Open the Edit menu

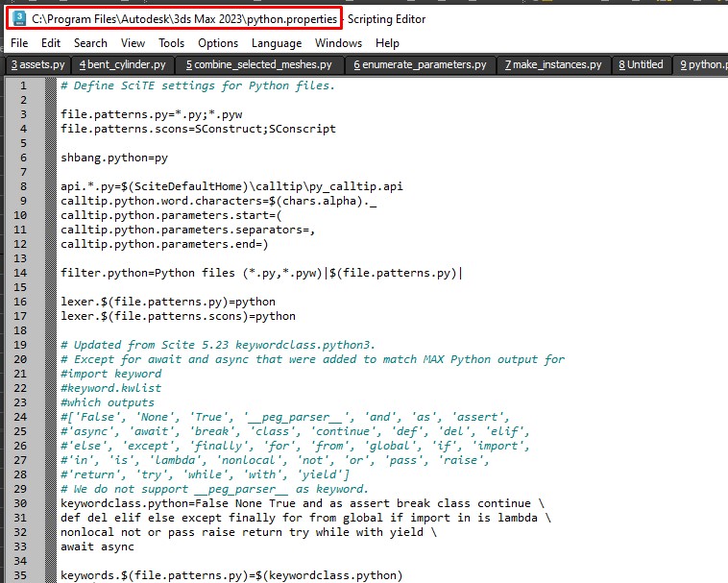tap(51, 43)
